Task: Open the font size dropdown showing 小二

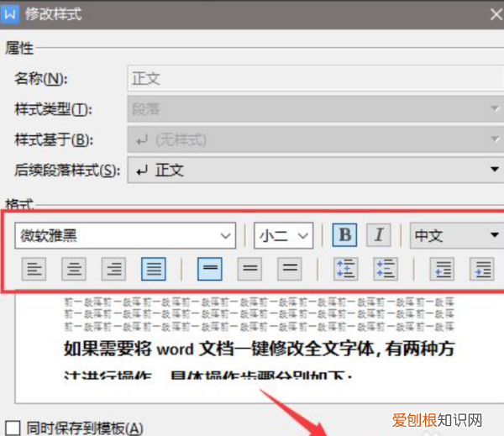Action: click(x=284, y=236)
